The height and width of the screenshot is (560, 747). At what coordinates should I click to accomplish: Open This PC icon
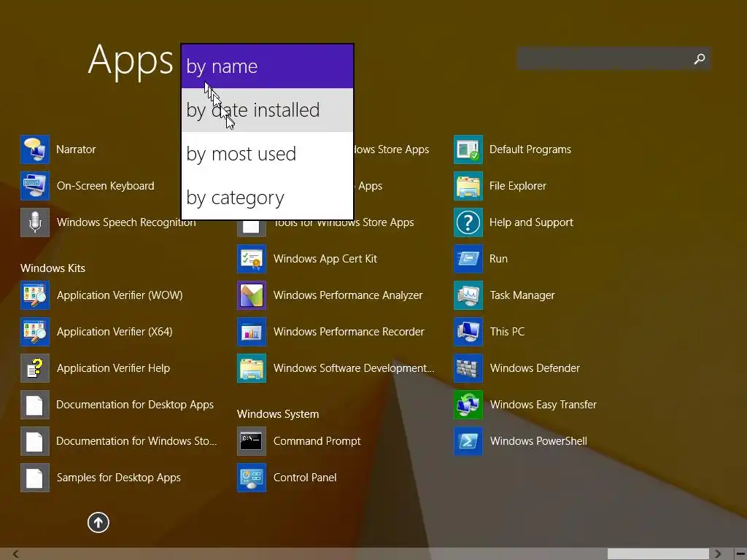[468, 332]
